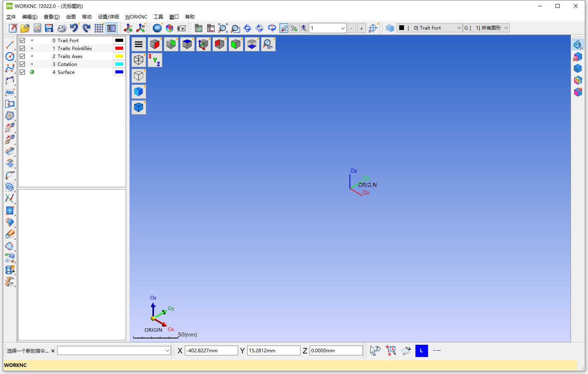Open the 帮助 menu
Viewport: 588px width, 374px height.
190,17
